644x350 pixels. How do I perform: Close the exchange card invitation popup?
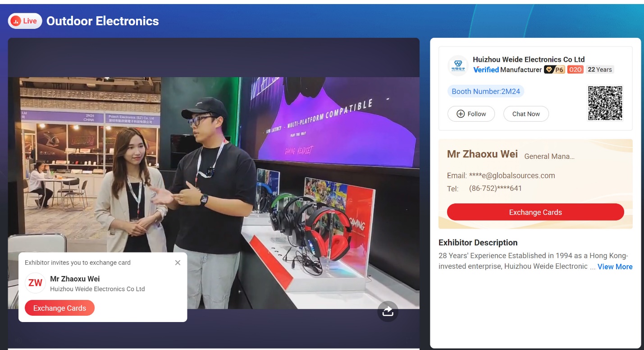click(x=178, y=262)
